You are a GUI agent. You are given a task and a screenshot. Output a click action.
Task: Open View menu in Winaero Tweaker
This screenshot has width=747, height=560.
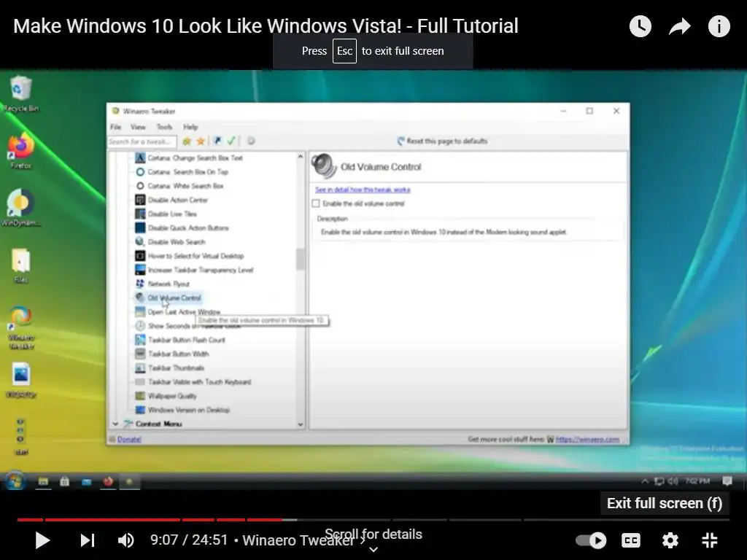[x=138, y=127]
